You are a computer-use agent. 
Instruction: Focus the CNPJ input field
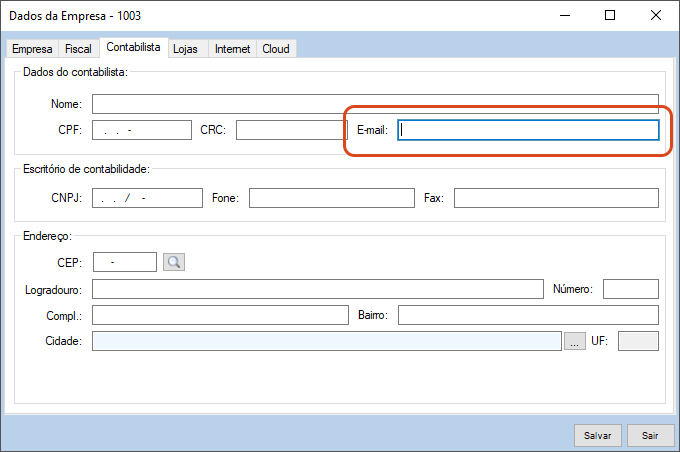click(x=147, y=198)
